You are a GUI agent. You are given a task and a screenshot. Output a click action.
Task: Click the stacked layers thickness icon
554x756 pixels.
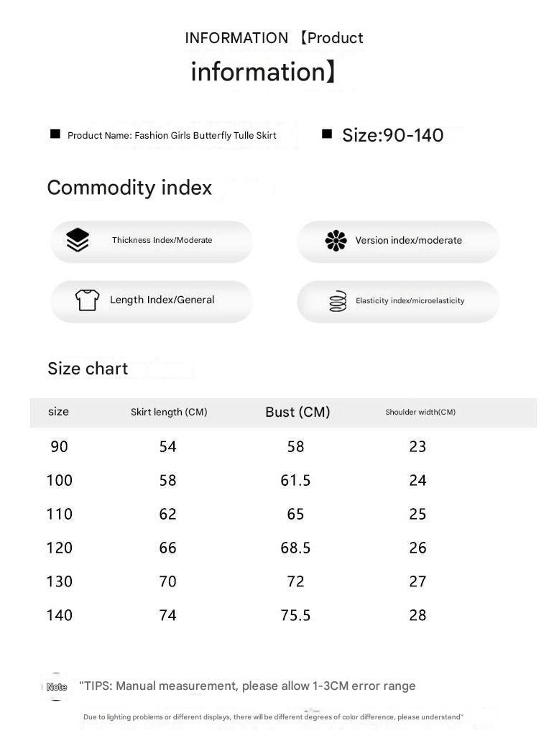78,240
